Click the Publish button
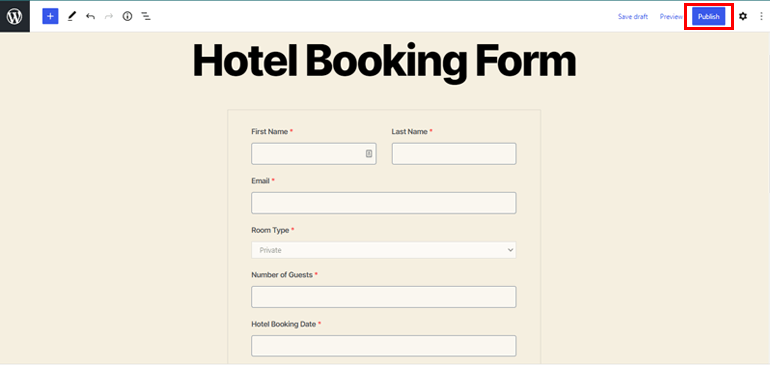This screenshot has width=770, height=365. tap(709, 16)
